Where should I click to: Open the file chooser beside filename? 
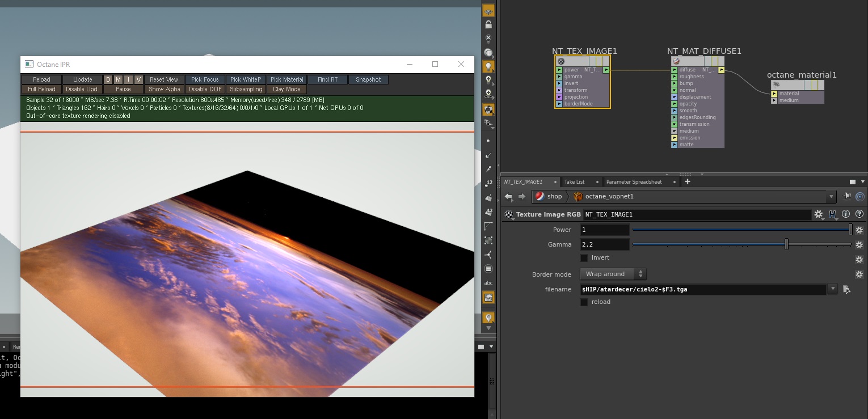click(846, 290)
